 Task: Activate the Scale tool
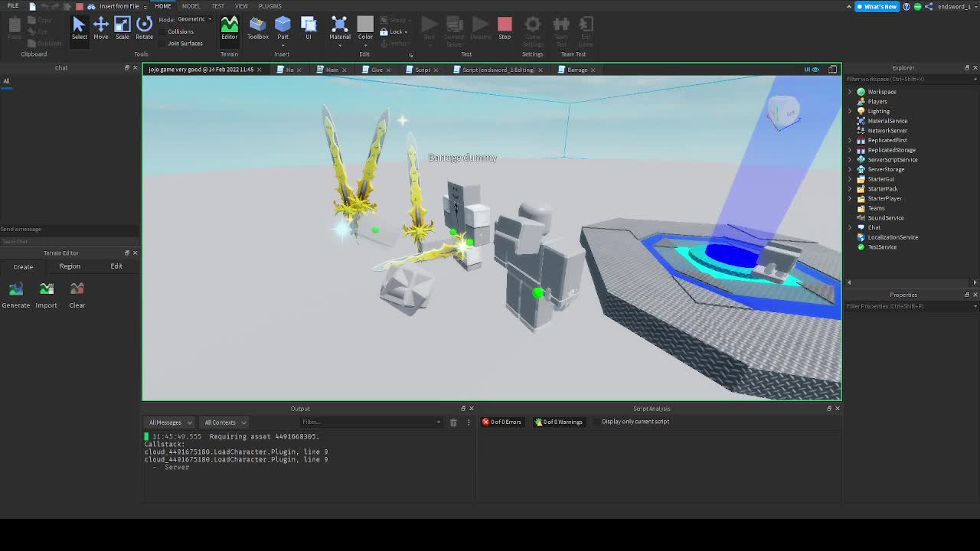click(x=122, y=28)
